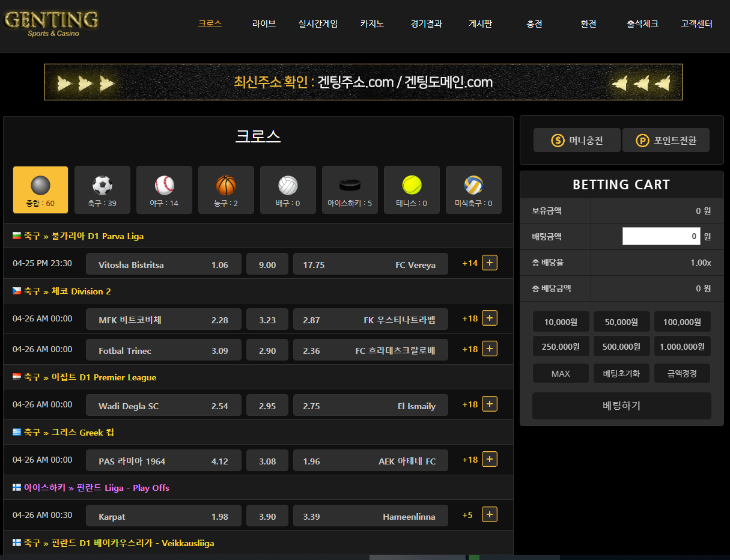
Task: Expand more bets for Wadi Degla SC match
Action: coord(490,404)
